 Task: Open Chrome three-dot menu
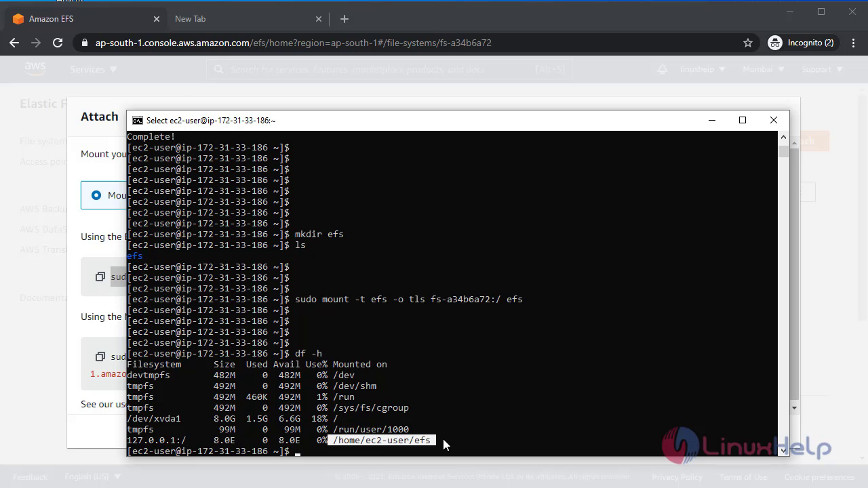tap(852, 43)
